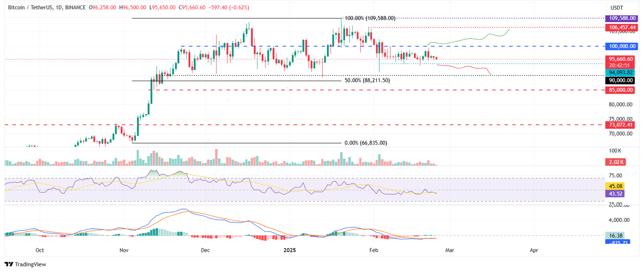Select the black 90,000.00 price label

(622, 80)
